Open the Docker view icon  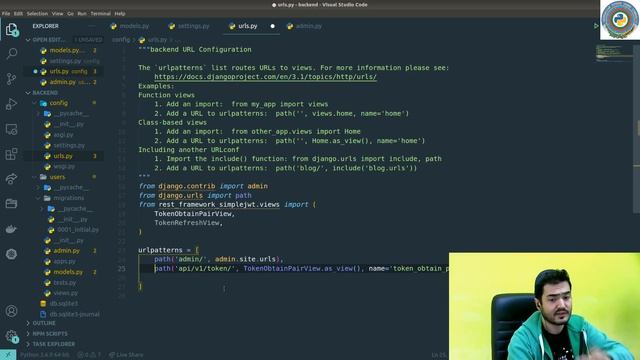[x=11, y=229]
